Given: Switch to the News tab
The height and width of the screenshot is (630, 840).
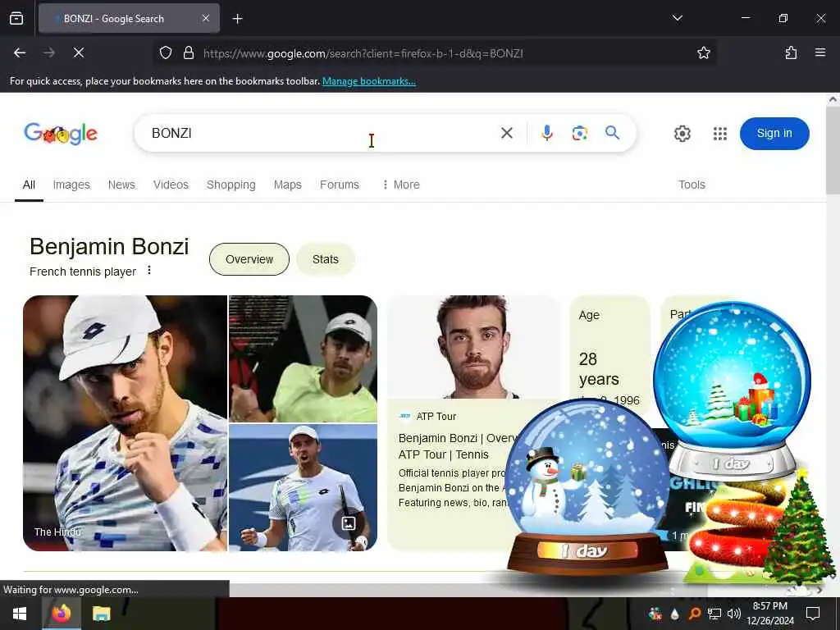Looking at the screenshot, I should click(x=121, y=185).
